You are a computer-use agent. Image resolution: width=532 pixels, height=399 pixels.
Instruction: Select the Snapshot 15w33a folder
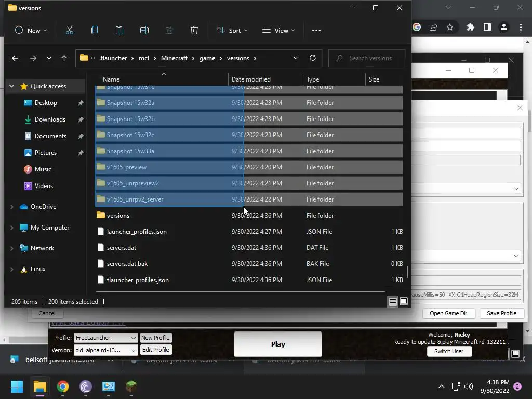pos(249,151)
